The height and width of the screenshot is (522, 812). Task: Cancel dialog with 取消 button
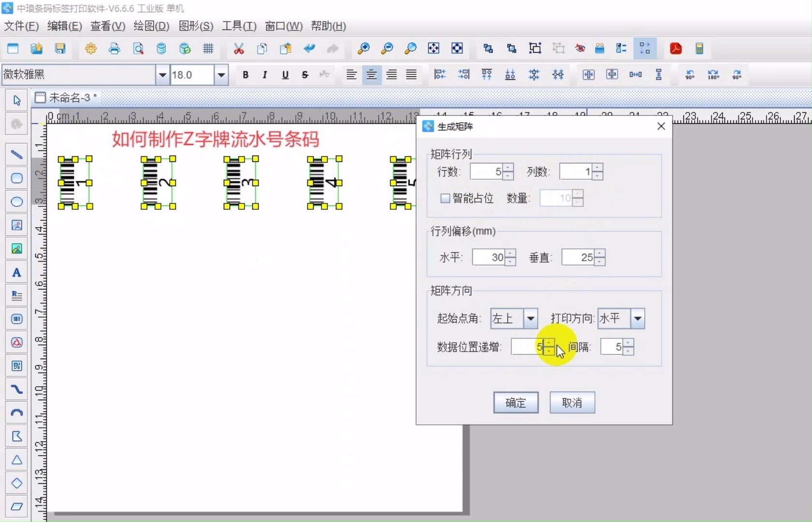572,403
